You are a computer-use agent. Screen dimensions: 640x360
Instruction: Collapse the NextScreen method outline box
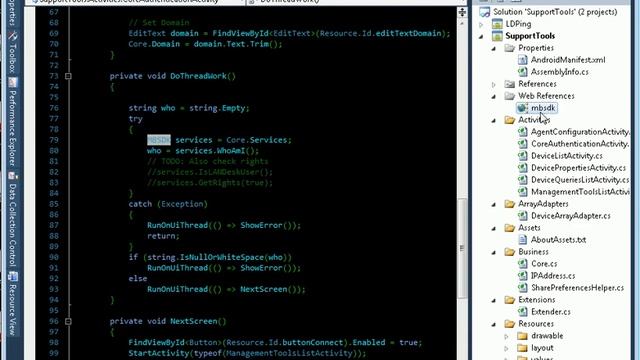point(68,321)
